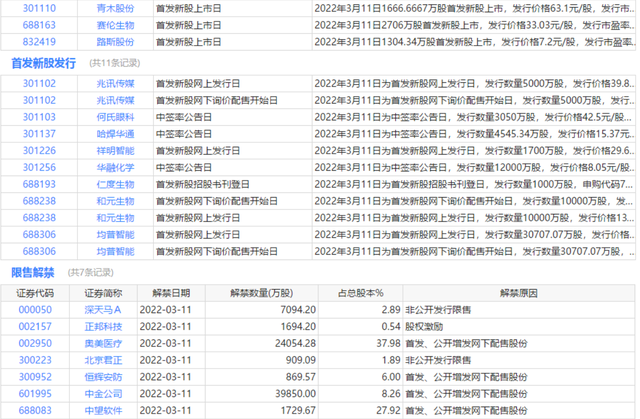Click the 证券代码 column header

[x=35, y=293]
